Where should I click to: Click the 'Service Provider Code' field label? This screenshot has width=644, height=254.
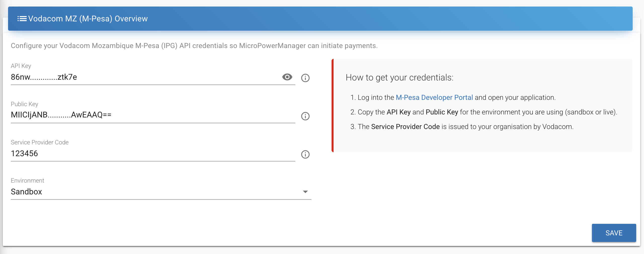[x=40, y=142]
